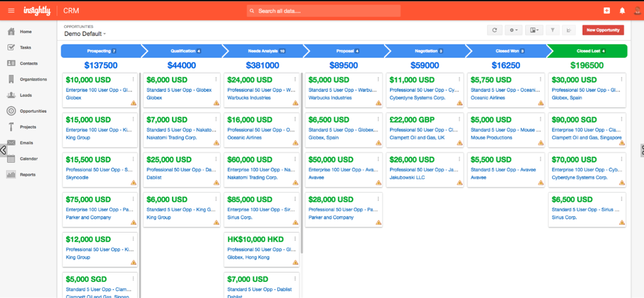Viewport: 644px width, 298px height.
Task: Click the Projects hammer icon
Action: tap(11, 127)
